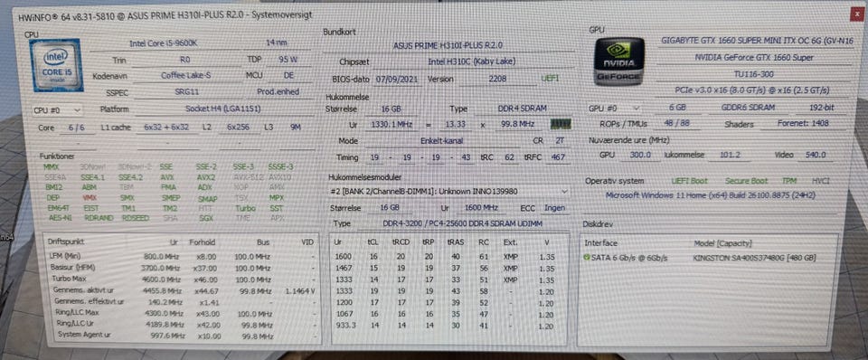Image resolution: width=868 pixels, height=360 pixels.
Task: Click the AVX2 feature flag
Action: click(x=206, y=178)
